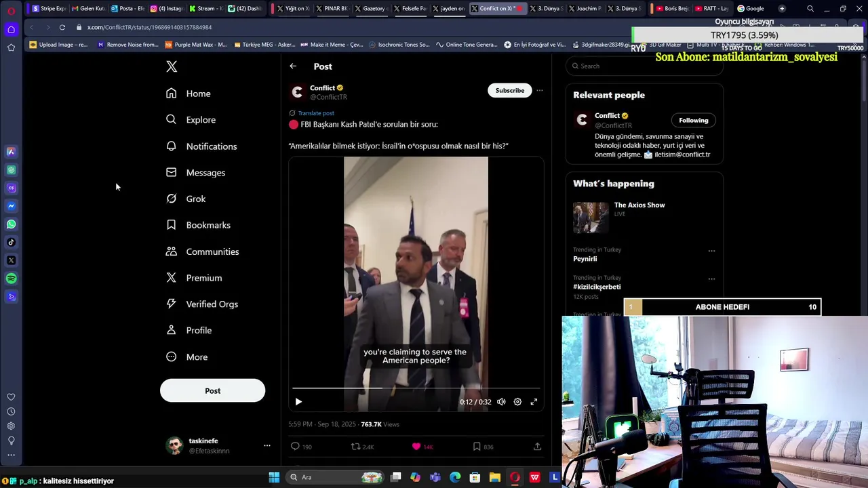Screen dimensions: 868x488
Task: Open Online Tone Generator bookmark
Action: (467, 45)
